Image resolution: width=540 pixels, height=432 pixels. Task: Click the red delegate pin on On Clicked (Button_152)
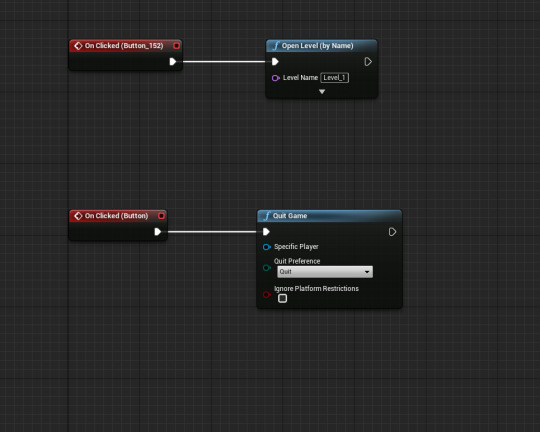(x=176, y=46)
